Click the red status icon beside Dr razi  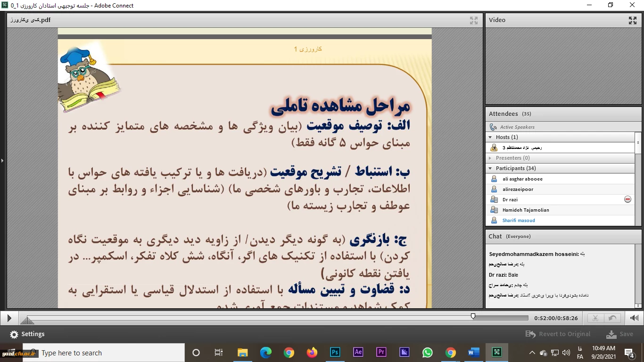627,199
